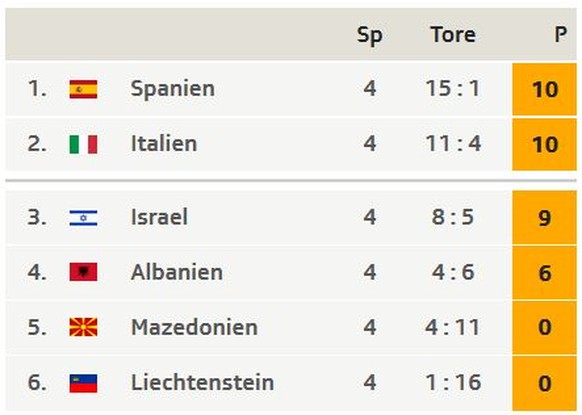Screen dimensions: 582x415
Task: Click the Spain flag icon
Action: [x=83, y=89]
